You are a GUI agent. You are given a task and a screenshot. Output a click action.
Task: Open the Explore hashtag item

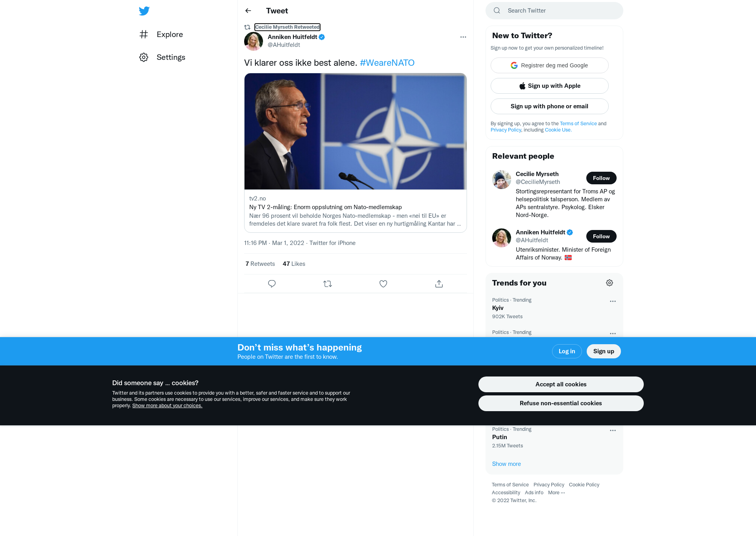[161, 34]
